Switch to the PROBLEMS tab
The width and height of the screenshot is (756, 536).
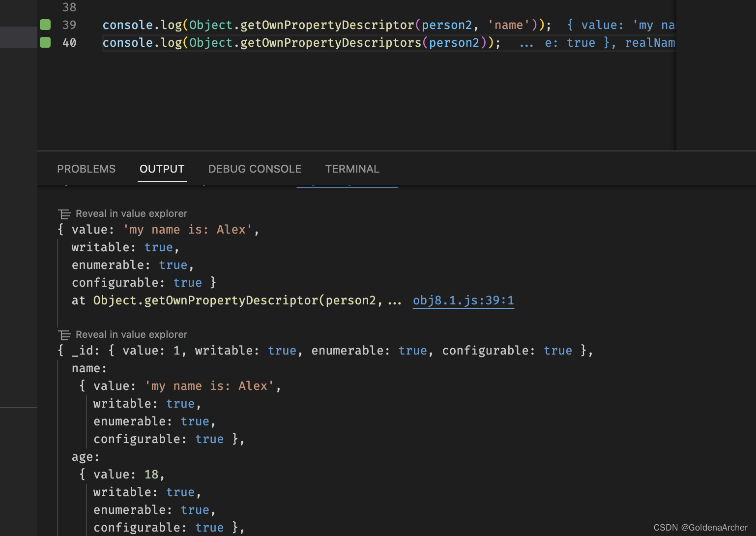(x=87, y=169)
